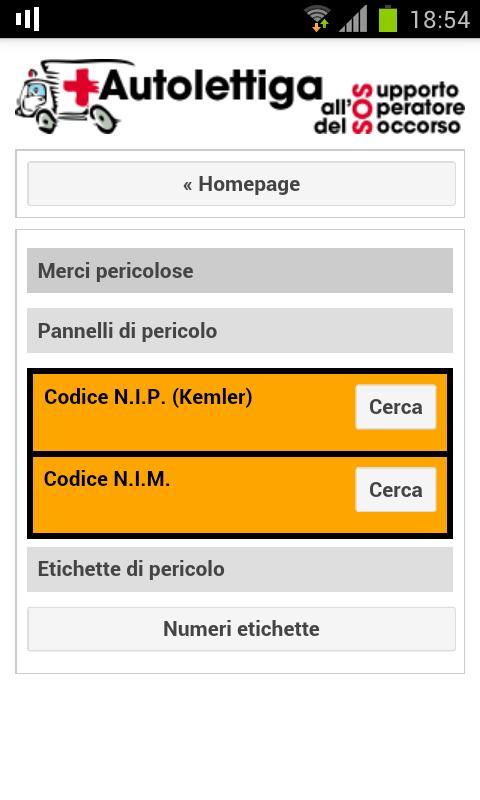The image size is (480, 800).
Task: Tap the "operatore" tagline text in the header
Action: (x=414, y=108)
